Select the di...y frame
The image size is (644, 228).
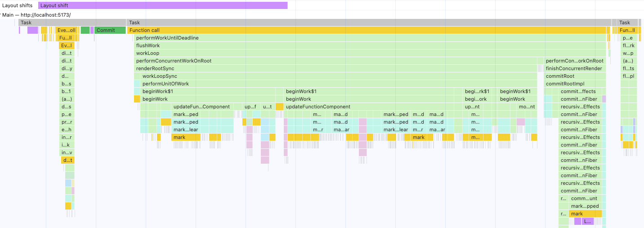click(67, 68)
